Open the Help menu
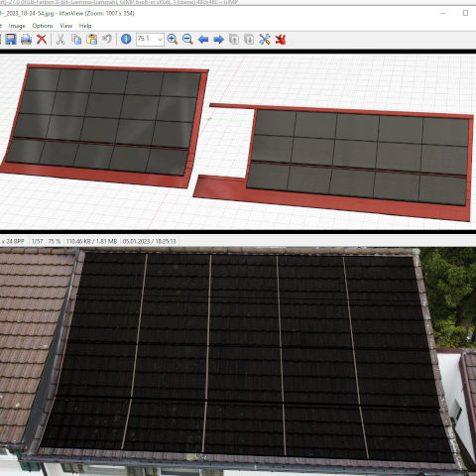This screenshot has width=476, height=476. point(85,26)
